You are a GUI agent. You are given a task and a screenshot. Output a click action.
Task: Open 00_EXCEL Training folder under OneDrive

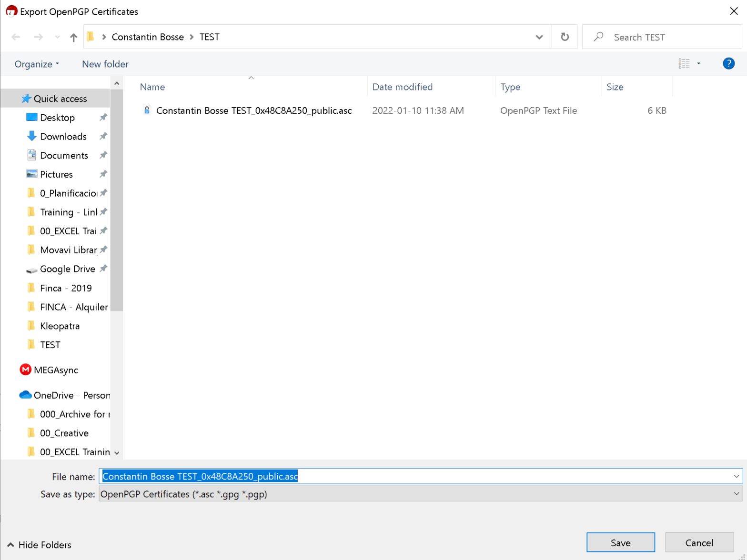(74, 452)
